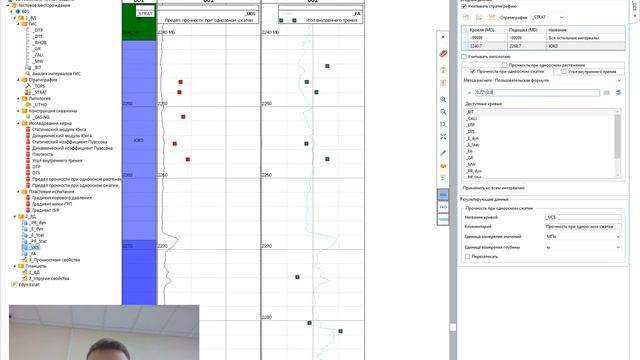Open the Метод расчета dropdown
Viewport: 640px width, 360px height.
coord(619,80)
